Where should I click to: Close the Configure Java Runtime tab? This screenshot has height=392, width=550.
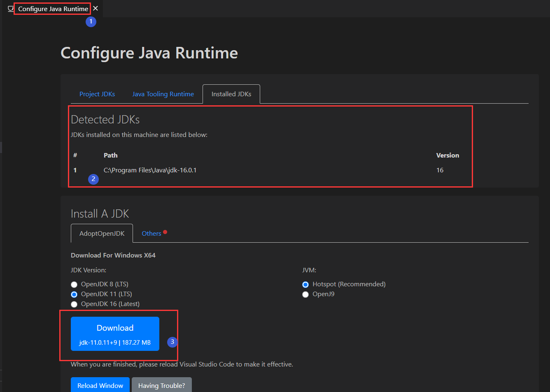click(96, 8)
